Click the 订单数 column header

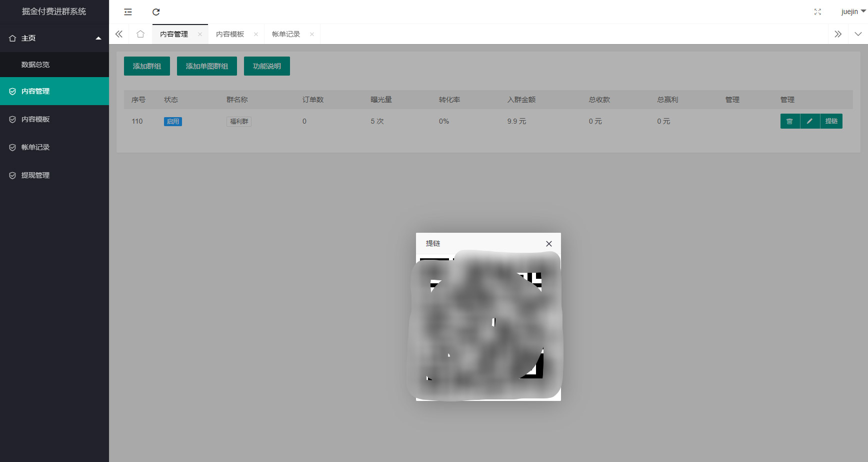313,100
